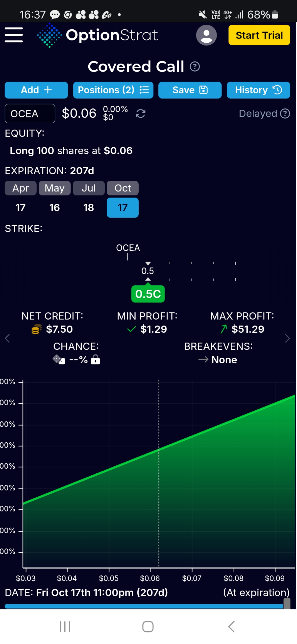Click the 0.5 strike value on ruler

[148, 271]
